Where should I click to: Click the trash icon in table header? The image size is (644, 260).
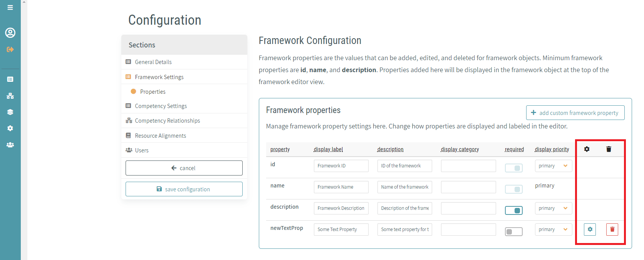(x=609, y=149)
